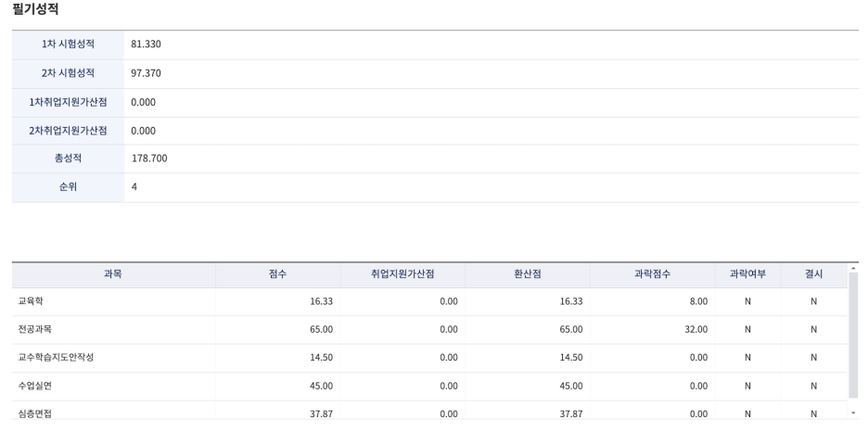868x432 pixels.
Task: Click the 1차 시험성적 value 81.330
Action: coord(147,44)
